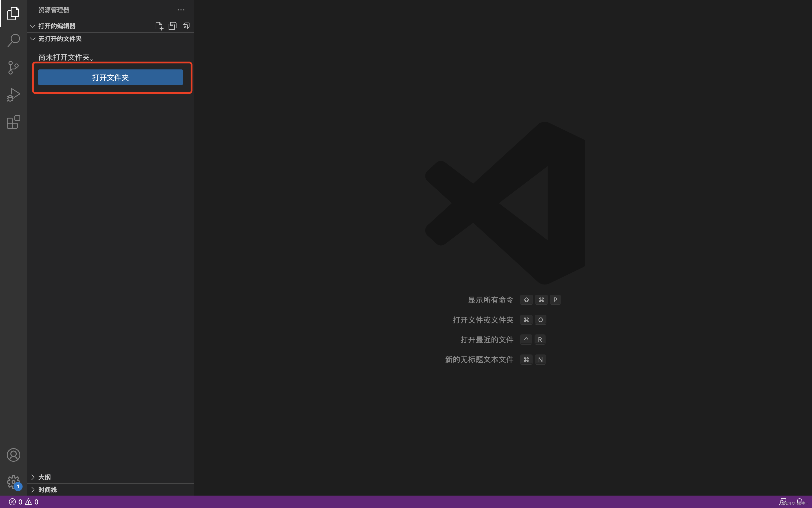Open Run and Debug view icon
The width and height of the screenshot is (812, 508).
[14, 95]
